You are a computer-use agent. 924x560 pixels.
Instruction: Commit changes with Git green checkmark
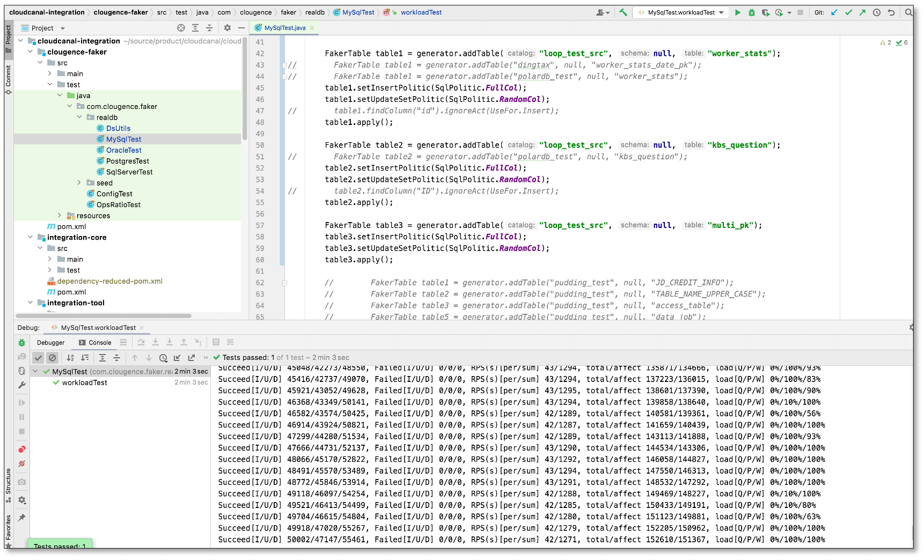point(848,12)
